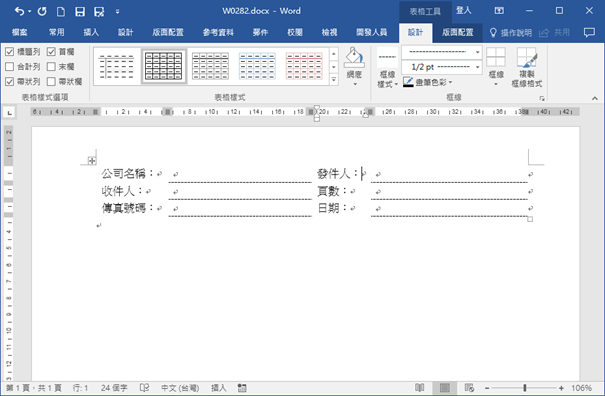Enable the 帶狀欄 checkbox
The image size is (605, 396).
coord(51,81)
